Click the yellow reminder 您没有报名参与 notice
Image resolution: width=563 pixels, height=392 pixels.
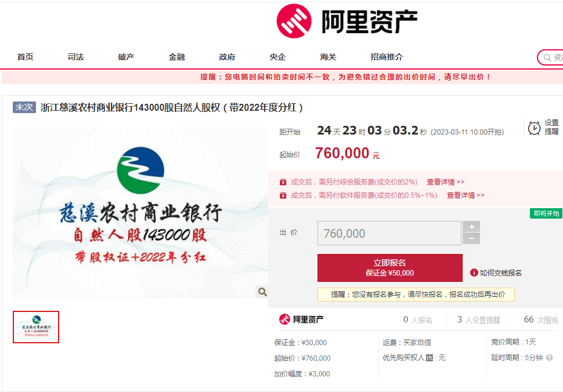click(416, 295)
